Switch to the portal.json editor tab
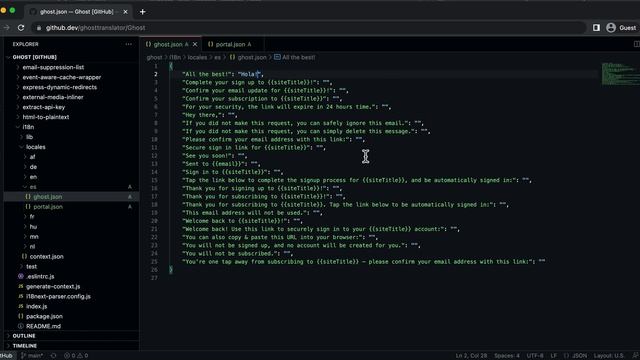Image resolution: width=640 pixels, height=360 pixels. 230,44
